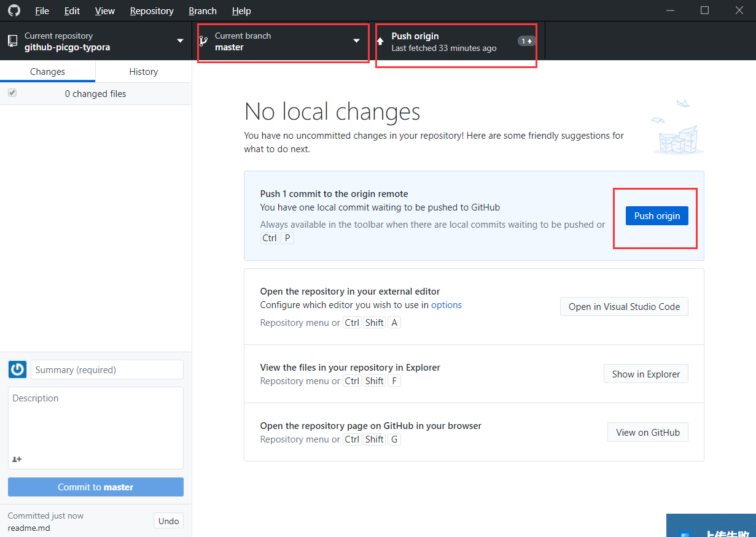Open the options link

446,304
